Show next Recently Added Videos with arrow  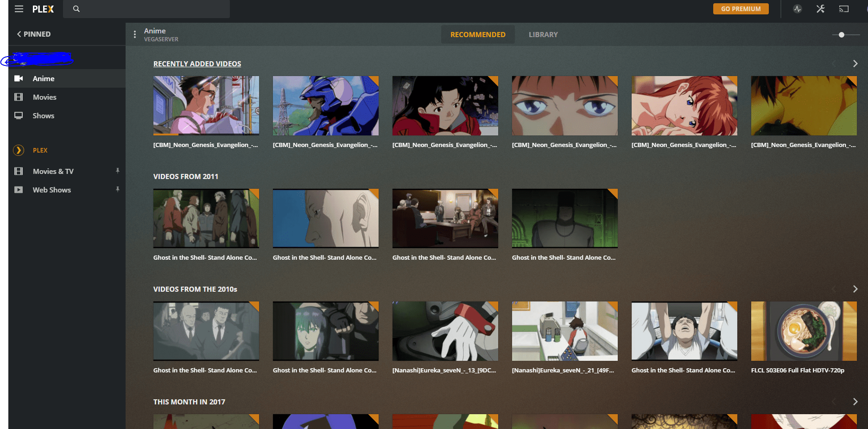[855, 64]
